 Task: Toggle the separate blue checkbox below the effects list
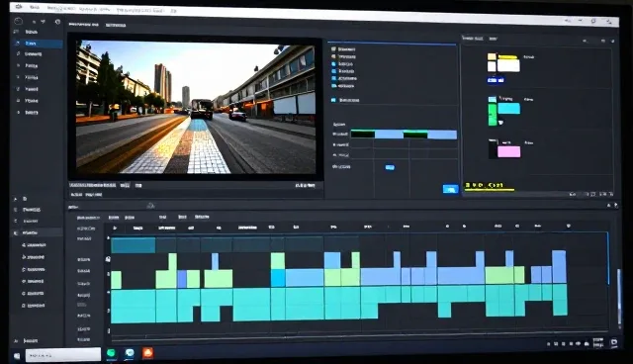(334, 100)
